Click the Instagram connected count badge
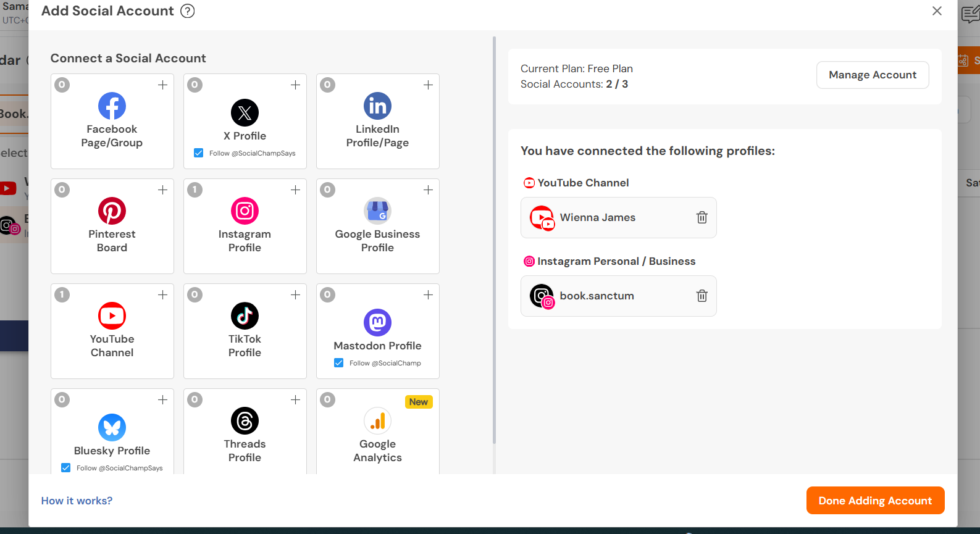The image size is (980, 534). (x=195, y=190)
